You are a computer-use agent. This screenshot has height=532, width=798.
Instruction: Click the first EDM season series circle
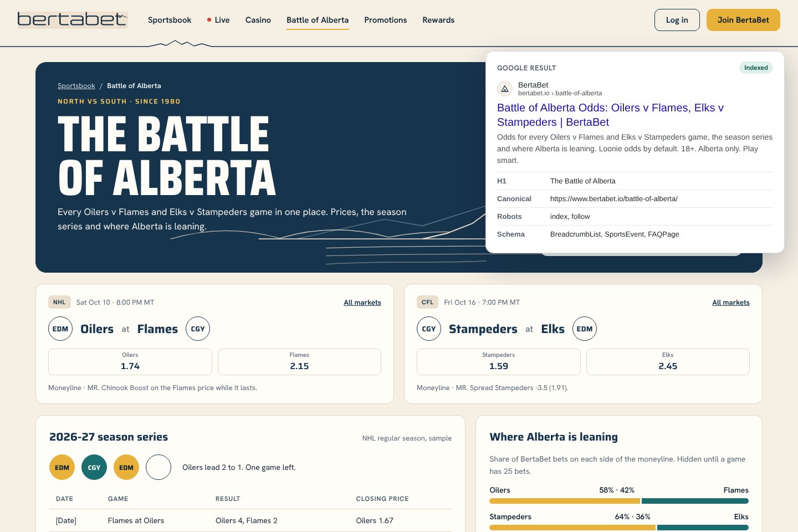(62, 467)
